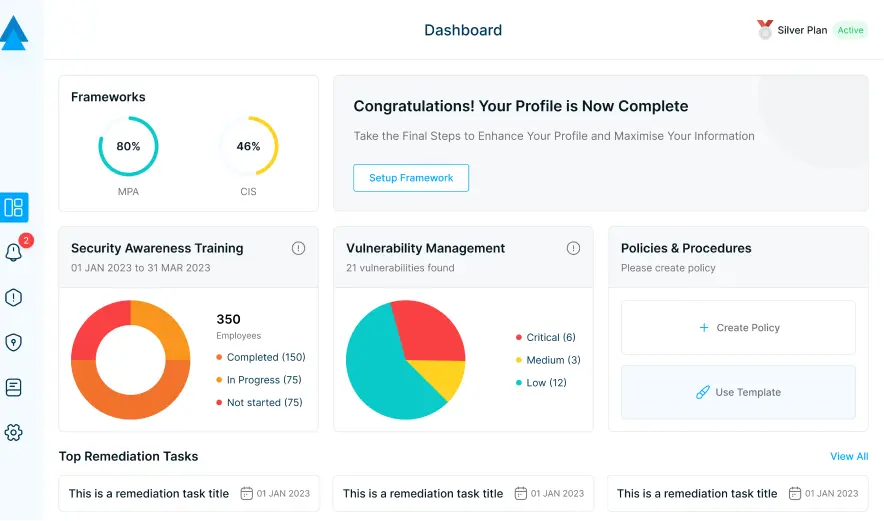Open the settings gear in sidebar
The width and height of the screenshot is (884, 521).
(x=14, y=432)
